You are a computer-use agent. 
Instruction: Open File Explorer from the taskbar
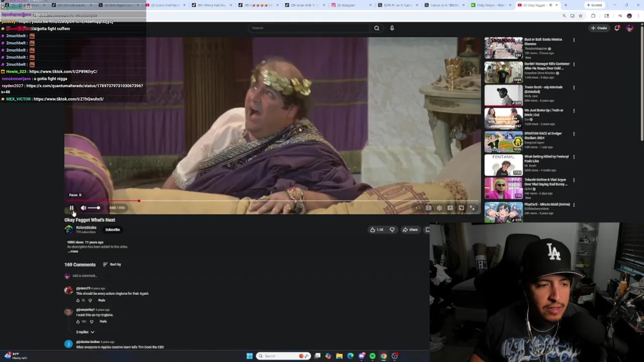click(340, 356)
